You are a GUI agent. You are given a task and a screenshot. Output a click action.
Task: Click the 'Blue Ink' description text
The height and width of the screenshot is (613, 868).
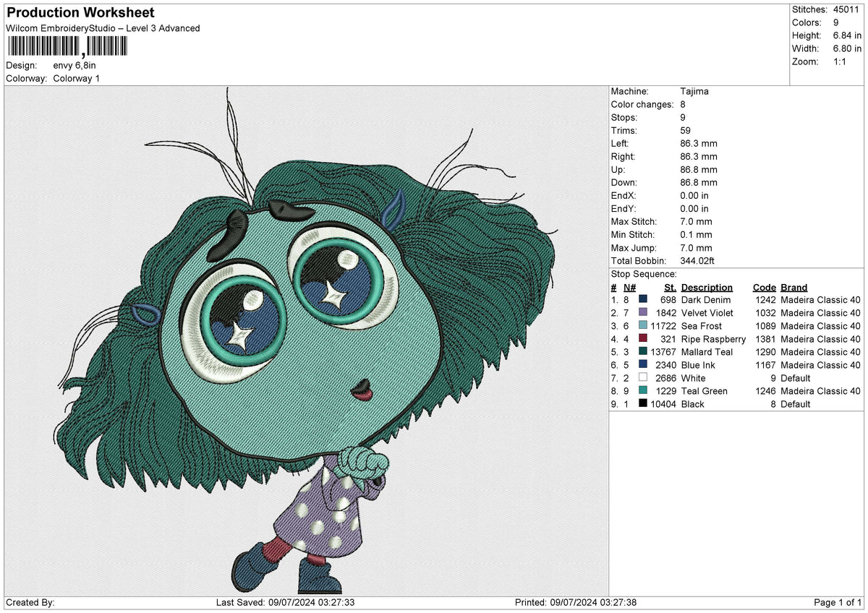point(698,364)
